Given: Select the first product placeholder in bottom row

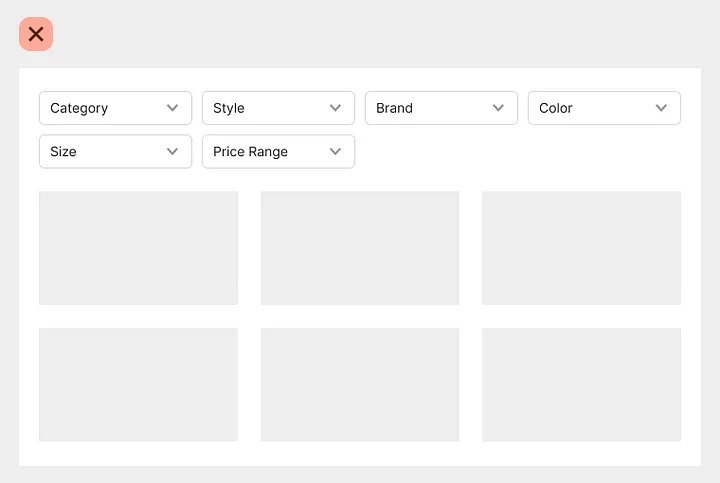Looking at the screenshot, I should [x=138, y=385].
